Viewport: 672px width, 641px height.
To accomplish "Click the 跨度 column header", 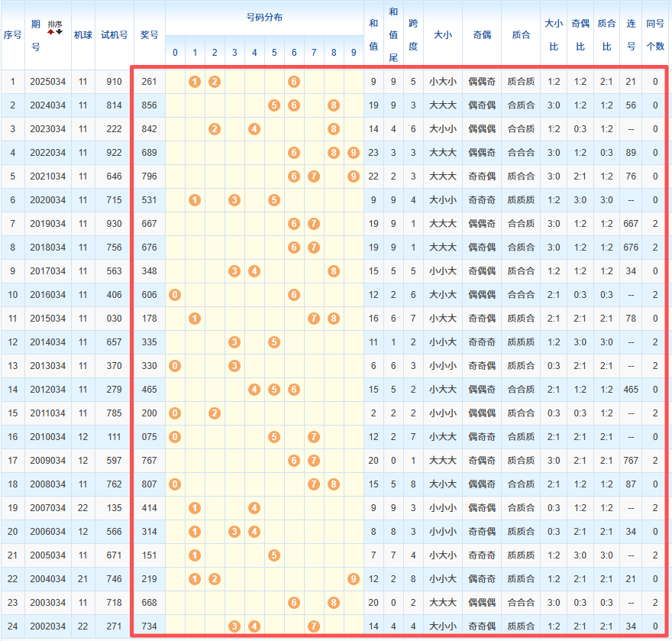I will (x=413, y=34).
